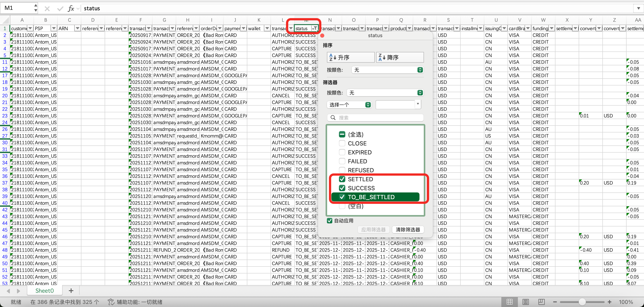Image resolution: width=644 pixels, height=307 pixels.
Task: Click the zoom in plus icon
Action: 610,302
